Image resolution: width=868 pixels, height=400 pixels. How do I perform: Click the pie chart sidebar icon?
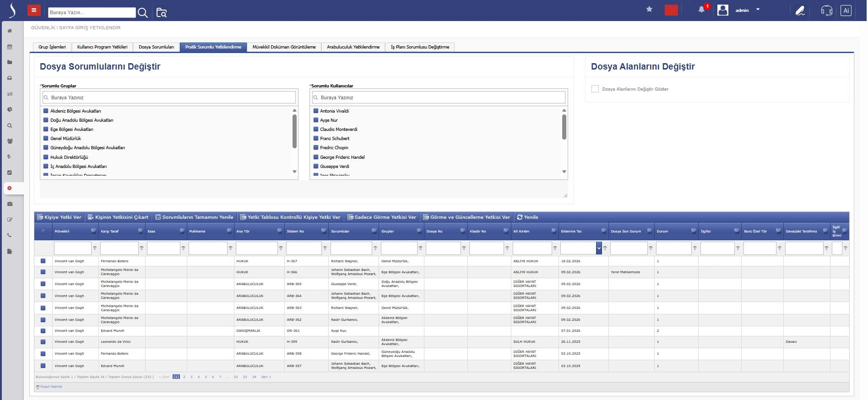(x=10, y=109)
